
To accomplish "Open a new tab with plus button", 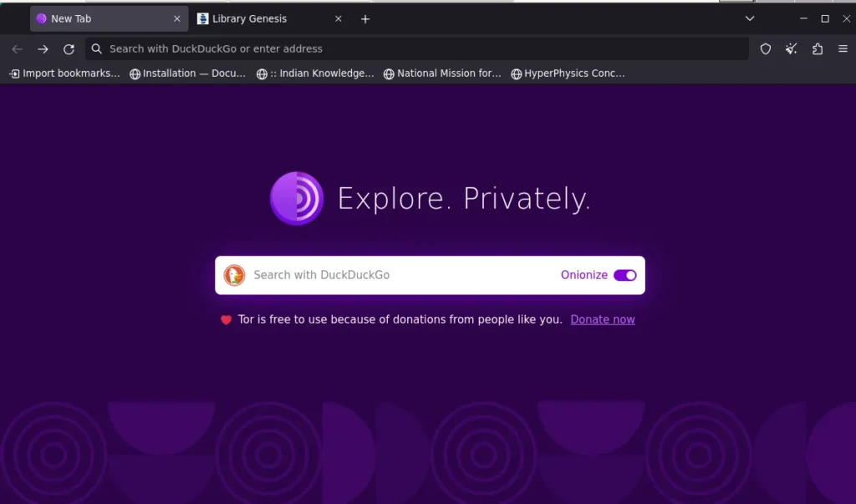I will (x=365, y=19).
